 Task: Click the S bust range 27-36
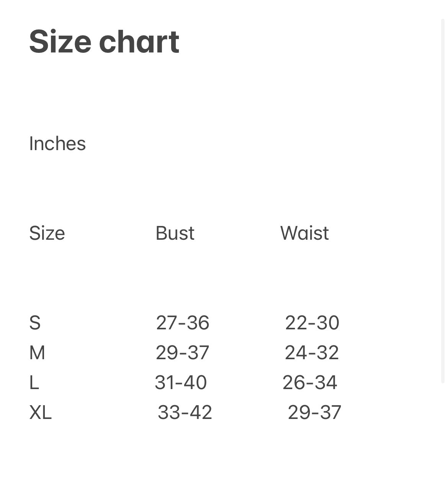point(183,323)
